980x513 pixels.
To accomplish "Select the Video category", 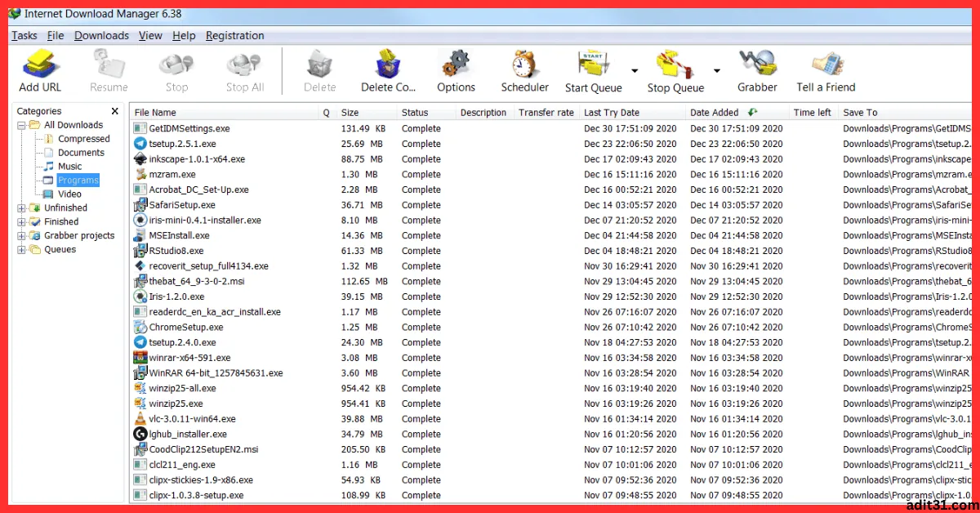I will [x=69, y=194].
